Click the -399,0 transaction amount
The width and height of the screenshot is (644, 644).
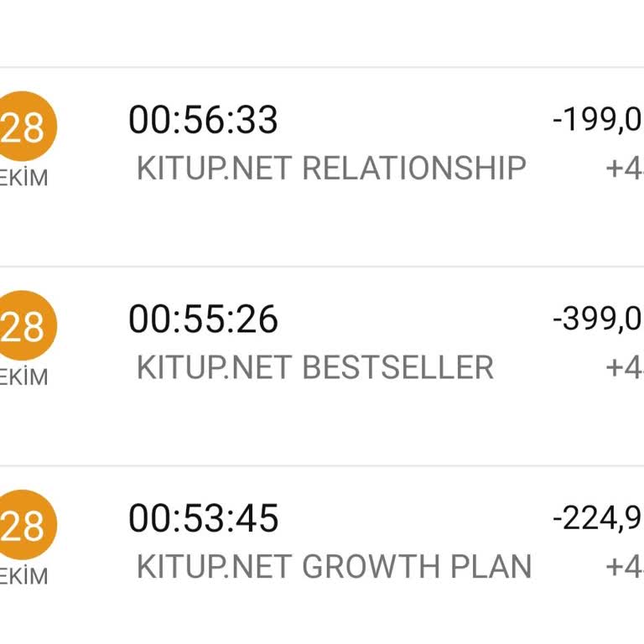click(x=598, y=319)
